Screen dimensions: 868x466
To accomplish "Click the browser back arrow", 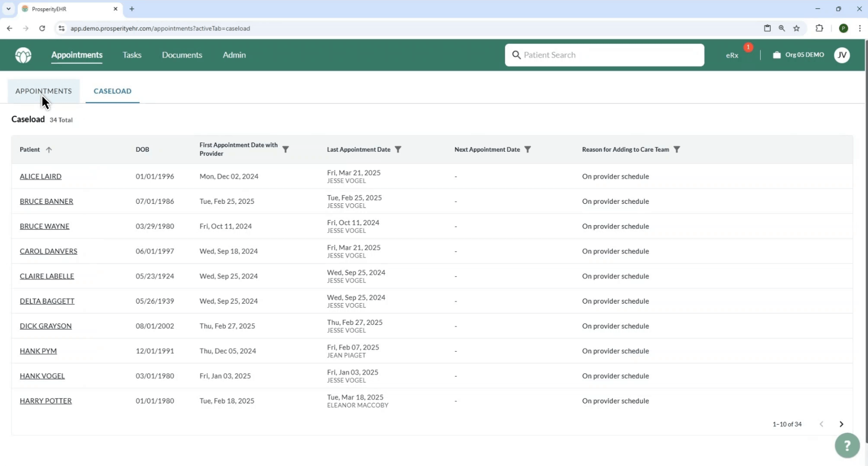I will pyautogui.click(x=10, y=28).
